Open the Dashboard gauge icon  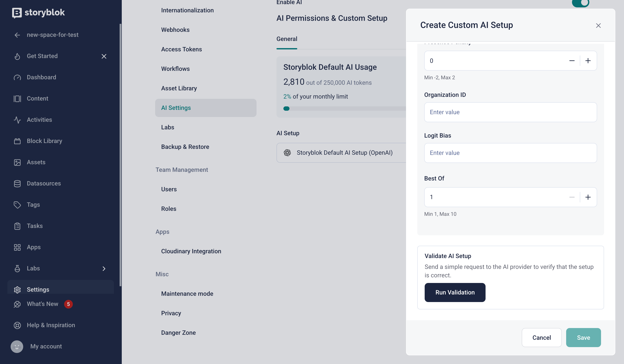tap(17, 78)
